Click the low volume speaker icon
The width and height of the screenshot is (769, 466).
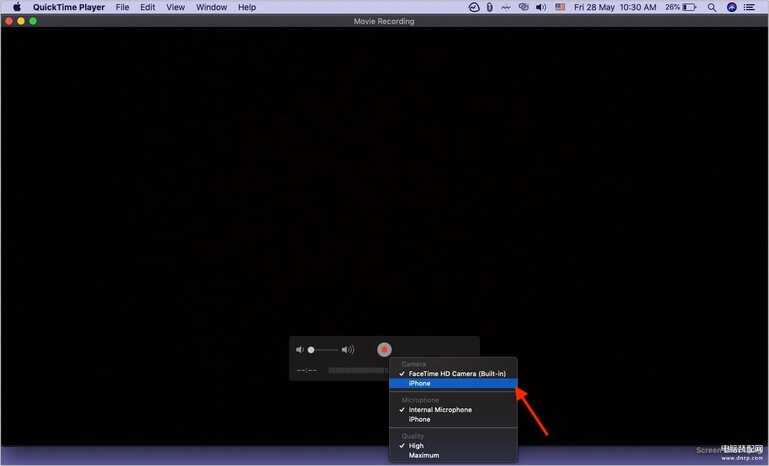pyautogui.click(x=300, y=350)
